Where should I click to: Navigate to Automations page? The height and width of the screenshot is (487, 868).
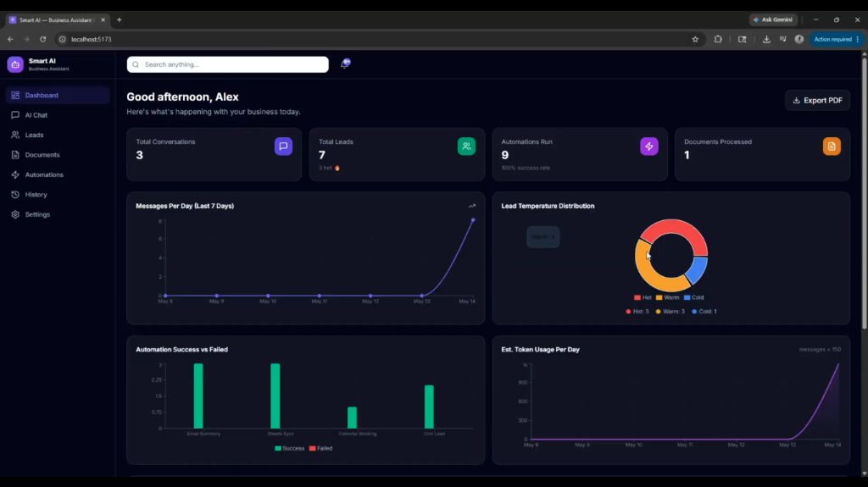click(x=58, y=174)
